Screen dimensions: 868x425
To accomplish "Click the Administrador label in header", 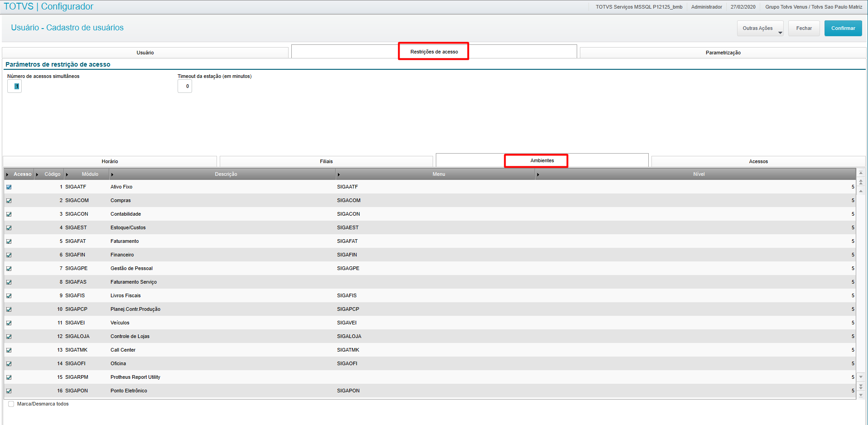I will click(x=706, y=7).
